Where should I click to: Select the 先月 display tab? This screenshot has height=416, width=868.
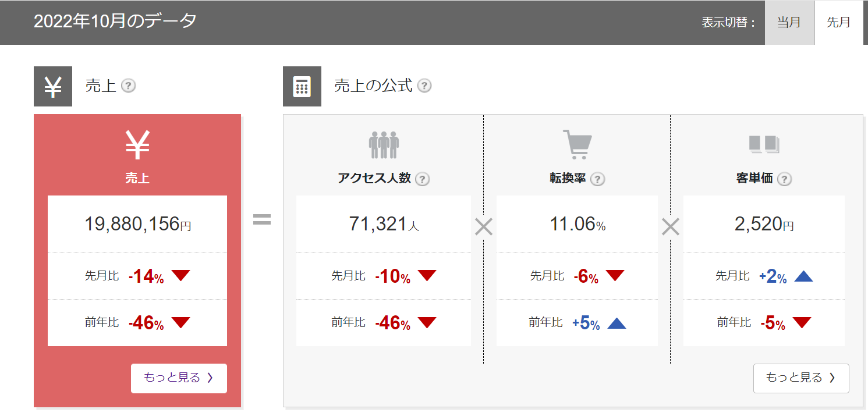point(838,23)
